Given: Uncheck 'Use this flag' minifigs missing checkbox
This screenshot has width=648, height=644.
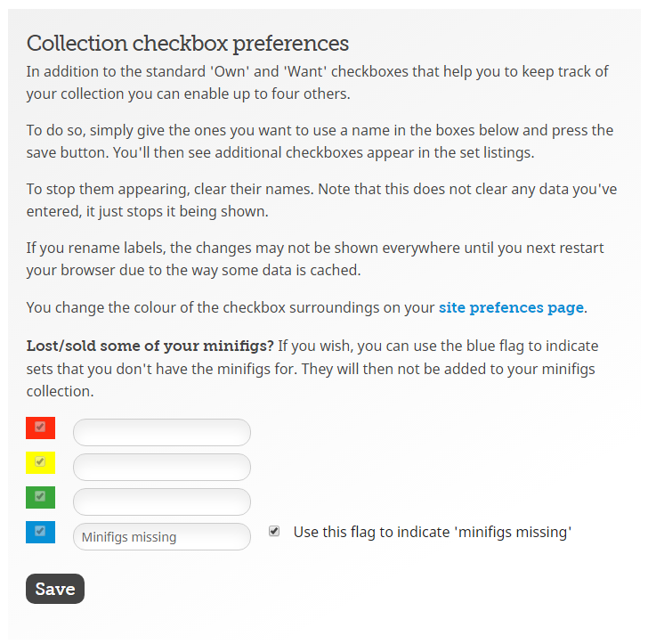Looking at the screenshot, I should 274,532.
